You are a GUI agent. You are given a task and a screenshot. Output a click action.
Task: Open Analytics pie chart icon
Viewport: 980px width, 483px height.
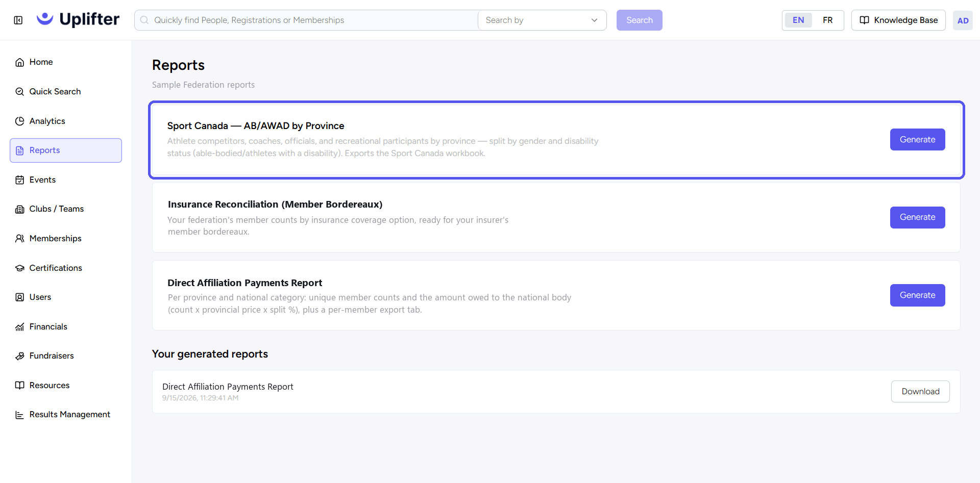(20, 121)
